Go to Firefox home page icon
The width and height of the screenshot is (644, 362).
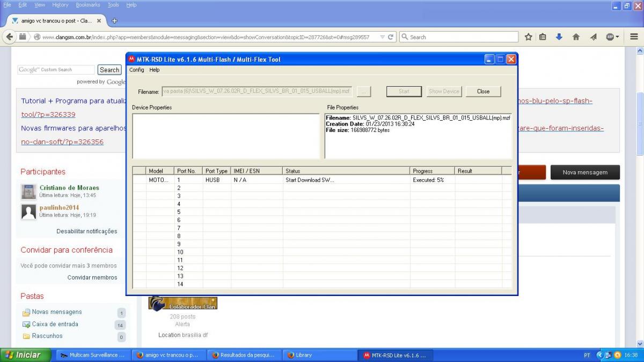tap(576, 37)
